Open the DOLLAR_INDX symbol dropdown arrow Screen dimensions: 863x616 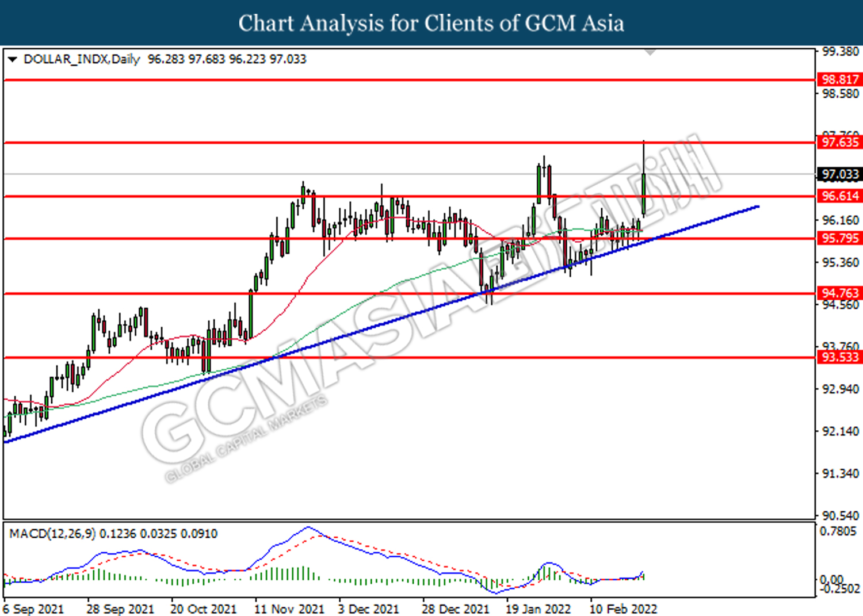tap(12, 59)
